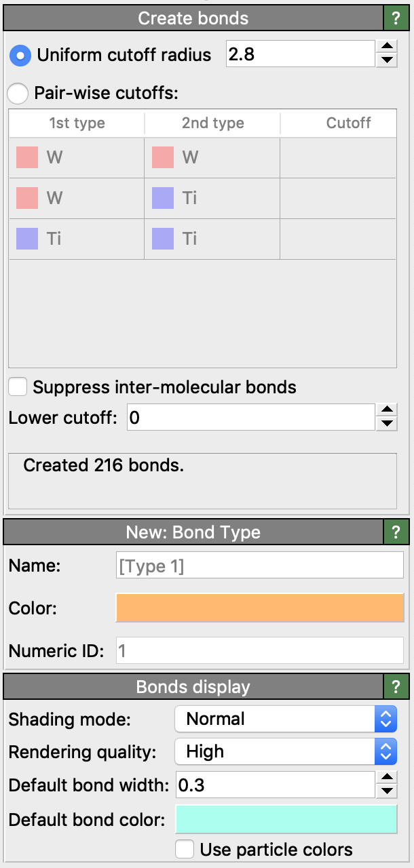Viewport: 414px width, 868px height.
Task: Click the orange bond type Color swatch
Action: 260,608
